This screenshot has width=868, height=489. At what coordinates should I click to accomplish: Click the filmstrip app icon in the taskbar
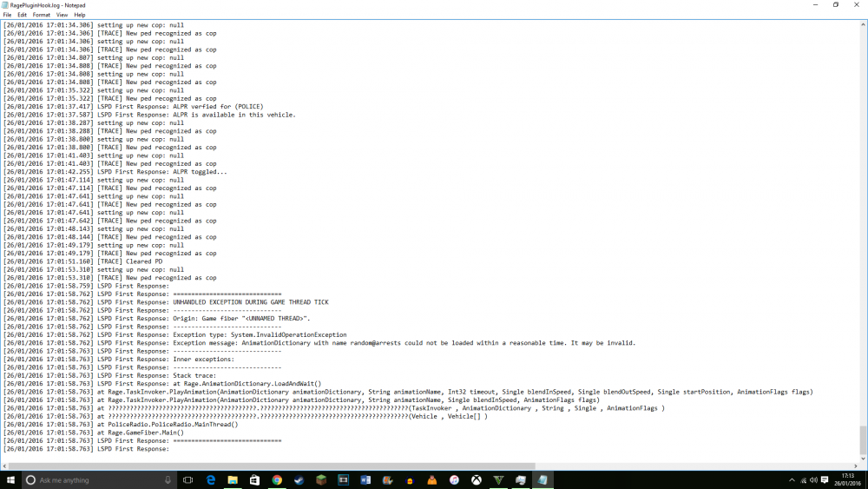click(x=343, y=480)
